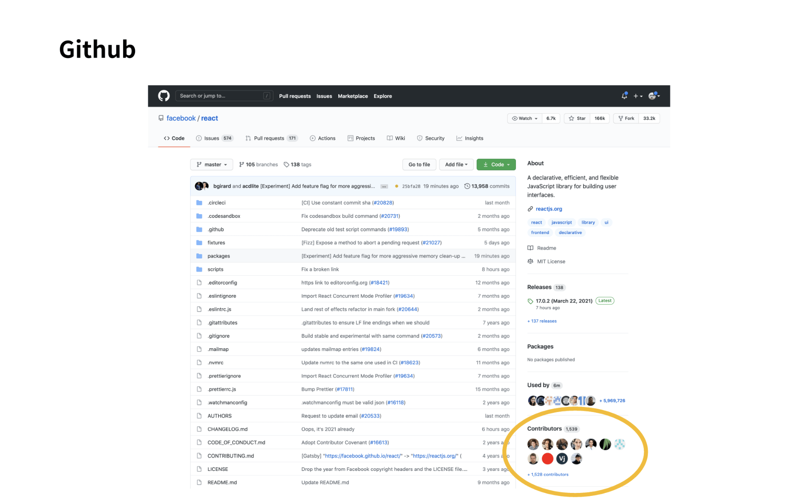Open release 17.0.2 (March 22, 2021)
The width and height of the screenshot is (812, 504).
click(564, 301)
